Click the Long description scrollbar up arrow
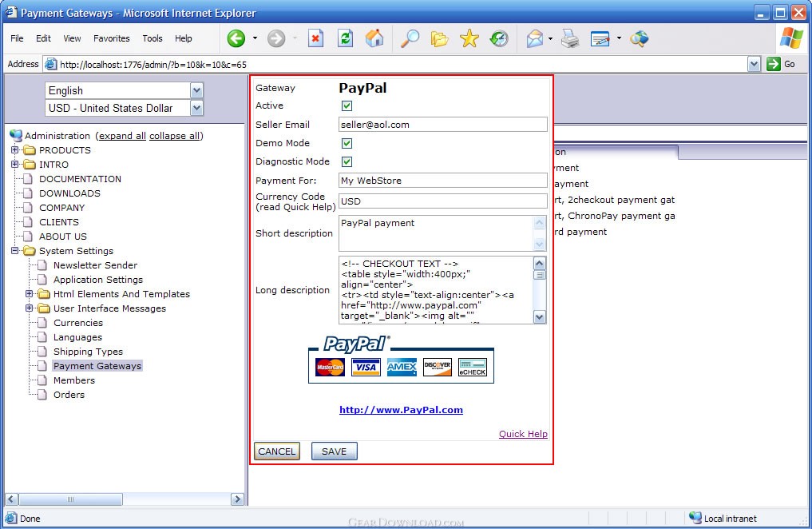 click(540, 263)
